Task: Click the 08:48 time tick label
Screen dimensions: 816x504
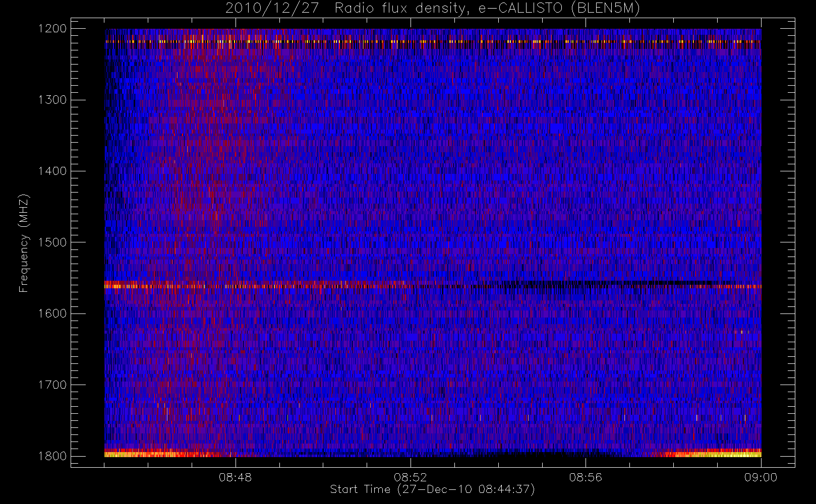Action: click(236, 477)
